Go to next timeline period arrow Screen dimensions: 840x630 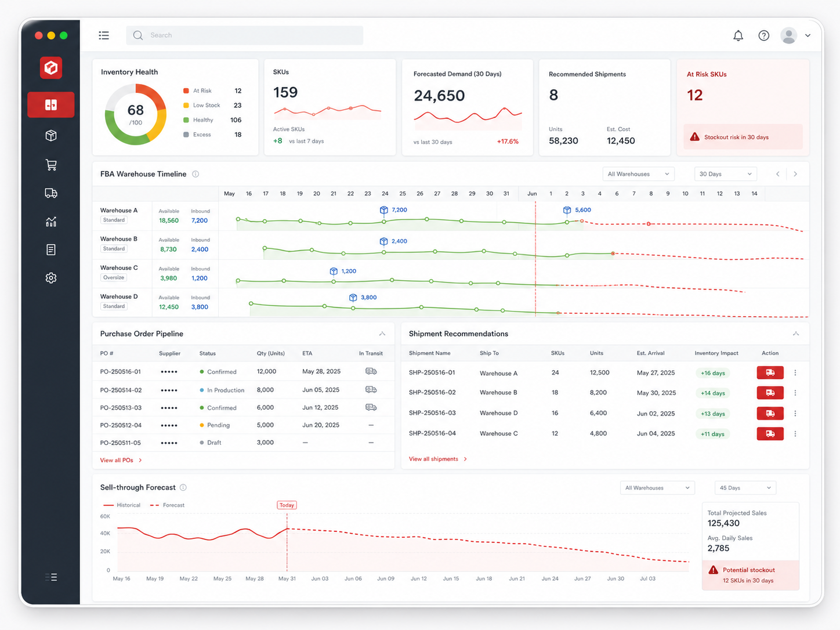pos(795,174)
